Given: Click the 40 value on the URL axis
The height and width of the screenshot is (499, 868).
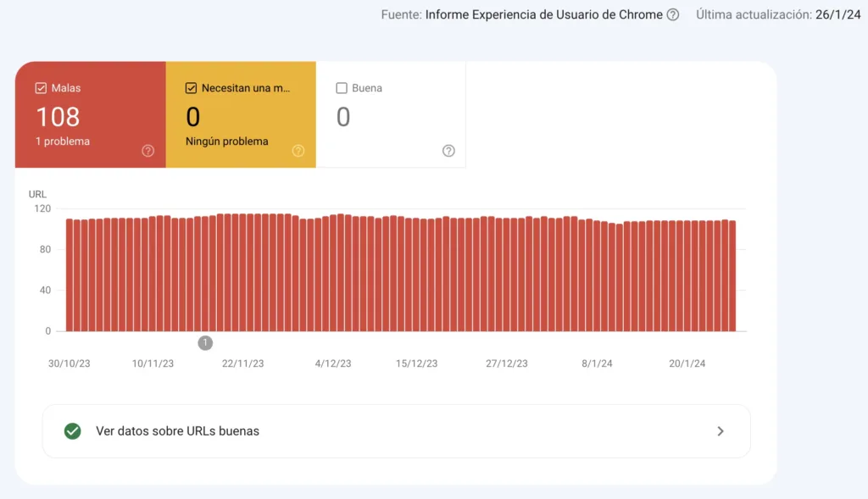Looking at the screenshot, I should point(46,291).
